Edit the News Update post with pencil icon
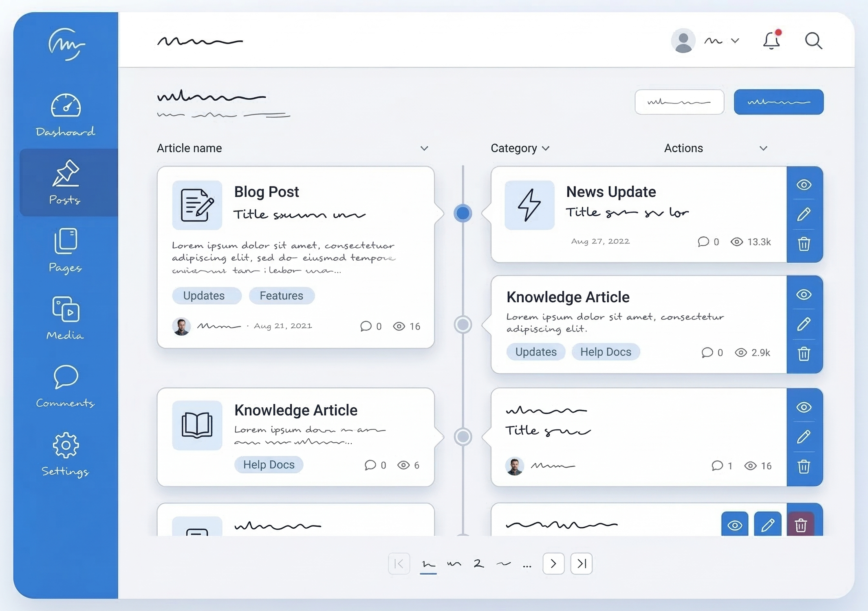The image size is (868, 611). point(804,214)
